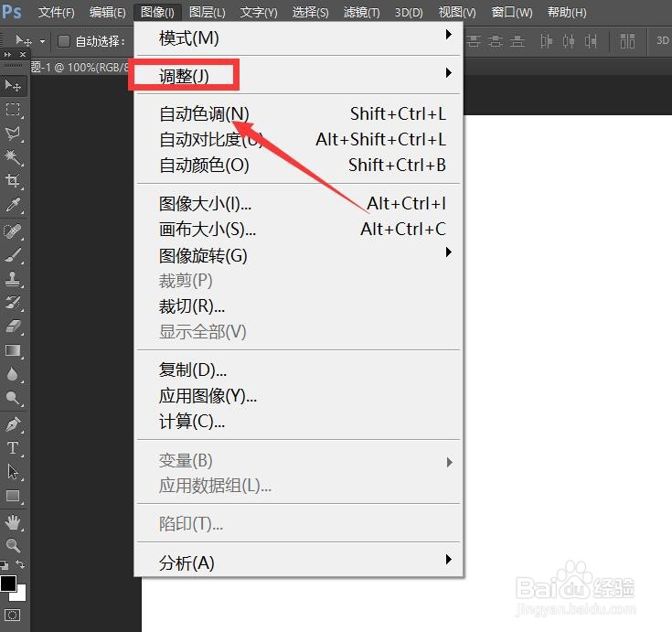Screen dimensions: 672x632
Task: Select the Horizontal Type tool
Action: [x=13, y=448]
